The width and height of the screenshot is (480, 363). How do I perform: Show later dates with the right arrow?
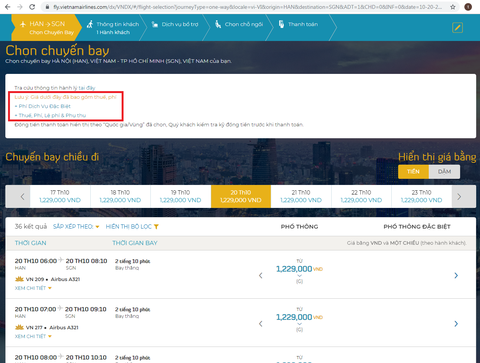[464, 197]
